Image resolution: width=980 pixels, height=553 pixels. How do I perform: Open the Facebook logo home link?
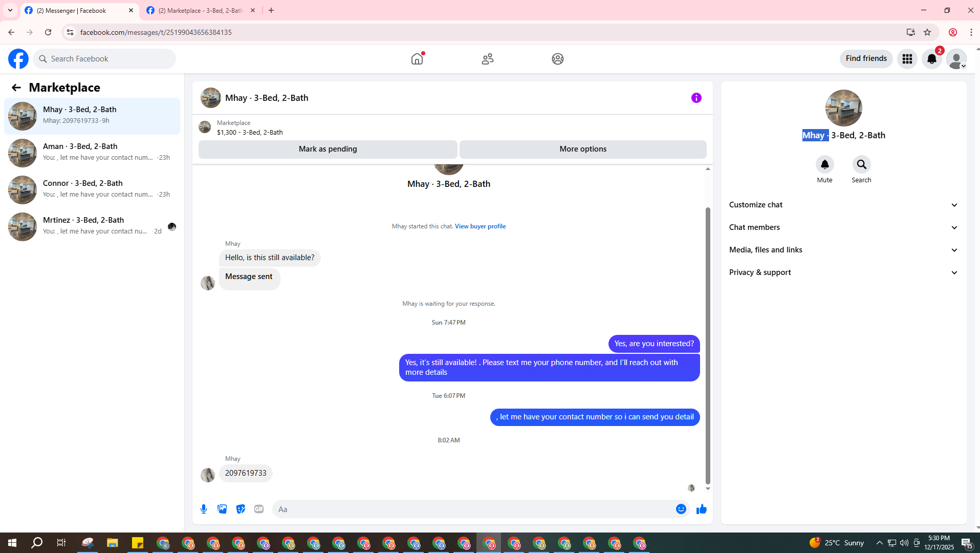click(18, 59)
